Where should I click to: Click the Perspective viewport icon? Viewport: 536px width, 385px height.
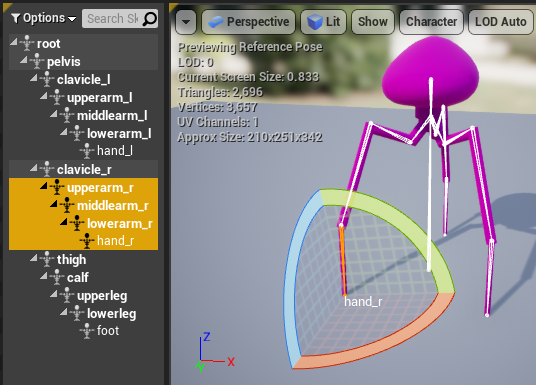(216, 22)
